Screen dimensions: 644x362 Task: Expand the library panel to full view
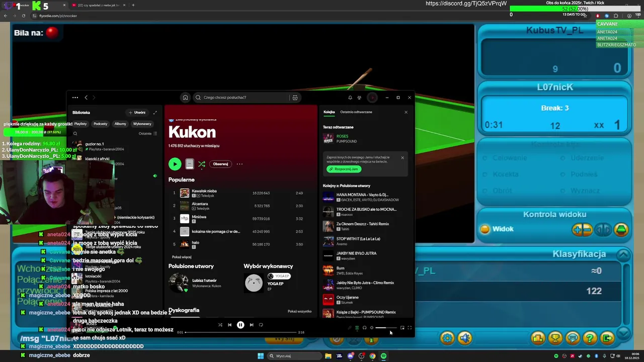(155, 113)
